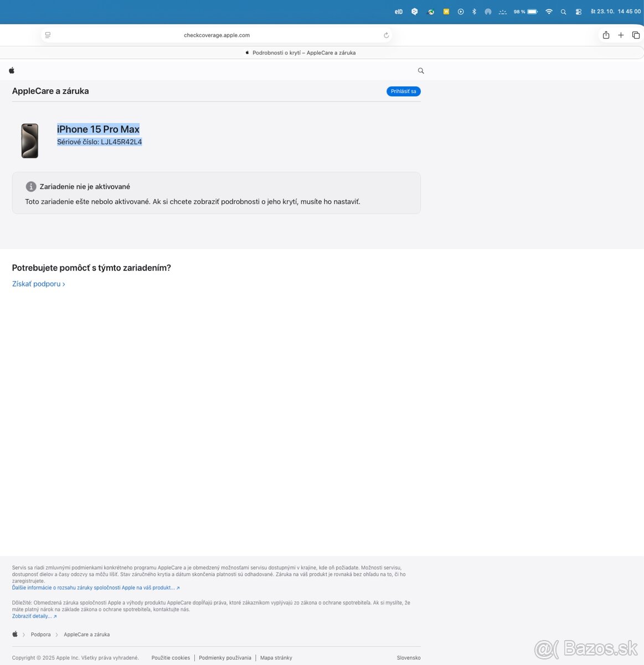The image size is (644, 665).
Task: Open the page settings icon in address bar
Action: click(x=48, y=35)
